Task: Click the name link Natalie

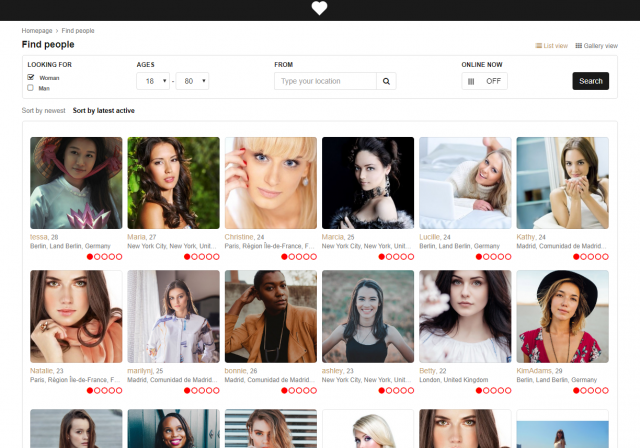Action: tap(41, 371)
